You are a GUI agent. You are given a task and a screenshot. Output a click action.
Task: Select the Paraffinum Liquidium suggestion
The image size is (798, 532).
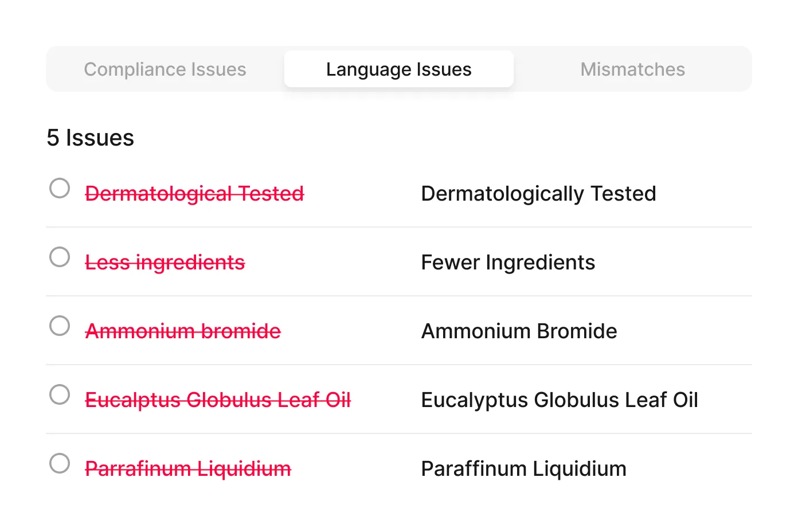[x=523, y=468]
